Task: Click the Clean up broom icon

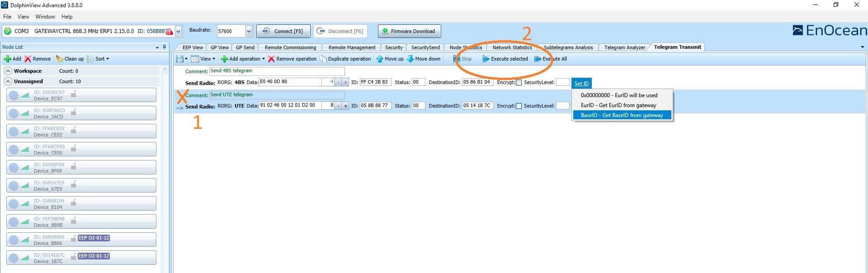Action: click(x=59, y=59)
